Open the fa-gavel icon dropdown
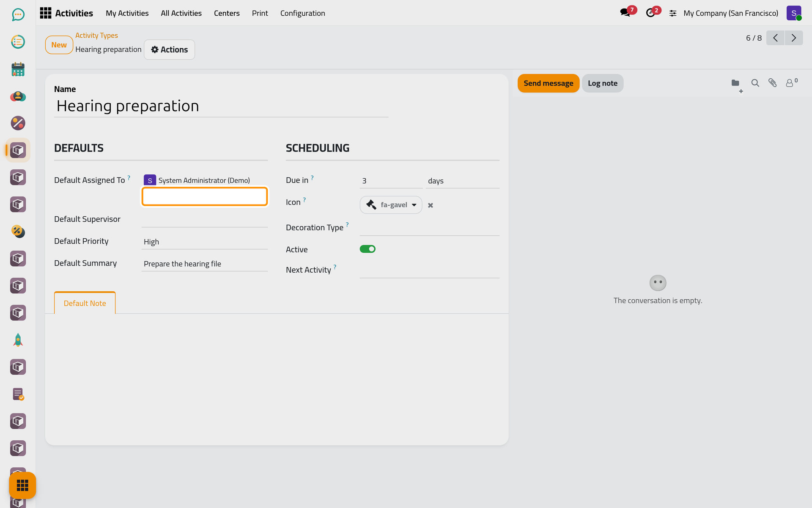 (x=391, y=205)
